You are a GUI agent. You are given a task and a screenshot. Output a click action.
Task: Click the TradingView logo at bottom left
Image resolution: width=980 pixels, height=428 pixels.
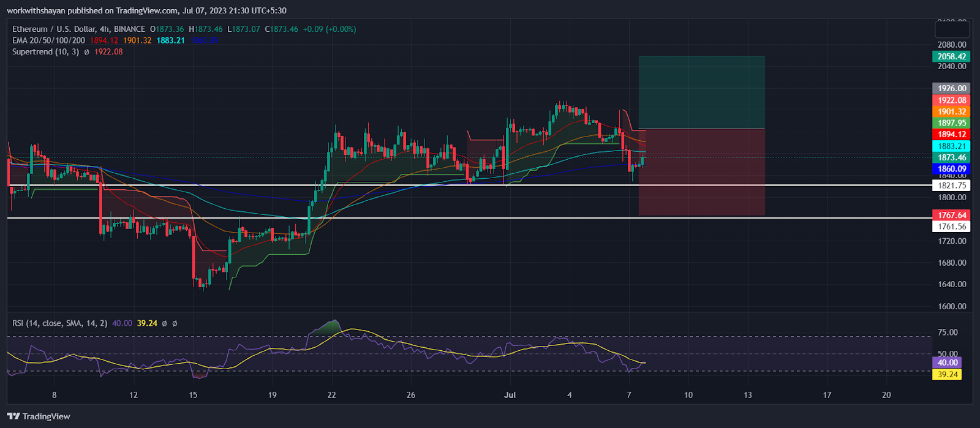(39, 416)
